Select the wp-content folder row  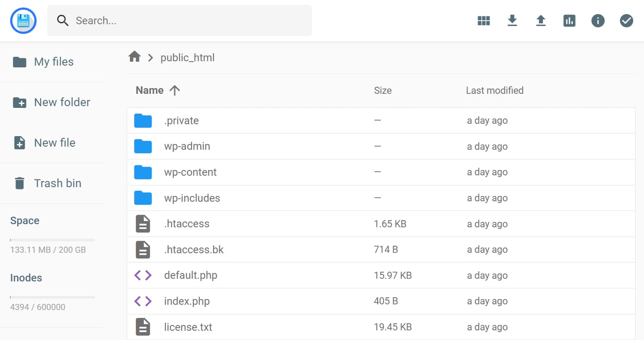click(x=190, y=172)
